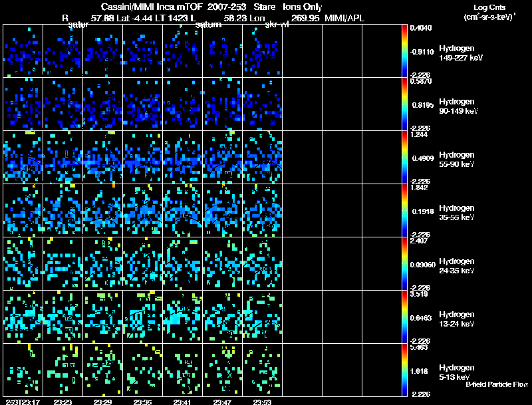Click the '0.5870' color scale value
The image size is (532, 405).
[x=421, y=81]
